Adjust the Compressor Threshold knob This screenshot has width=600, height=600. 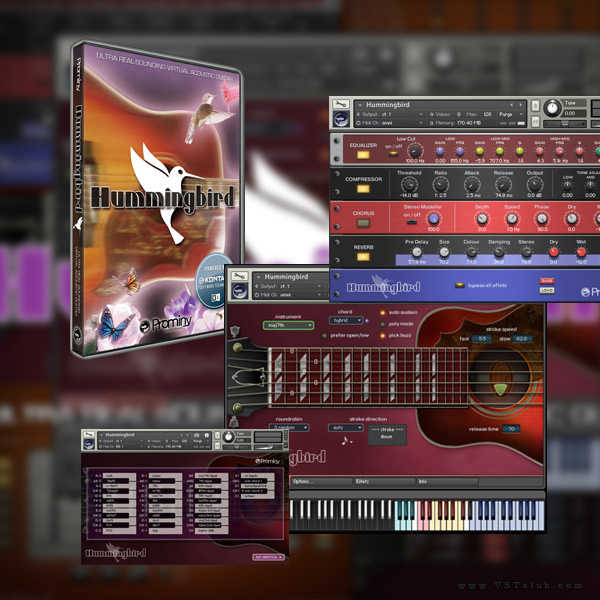pyautogui.click(x=409, y=185)
